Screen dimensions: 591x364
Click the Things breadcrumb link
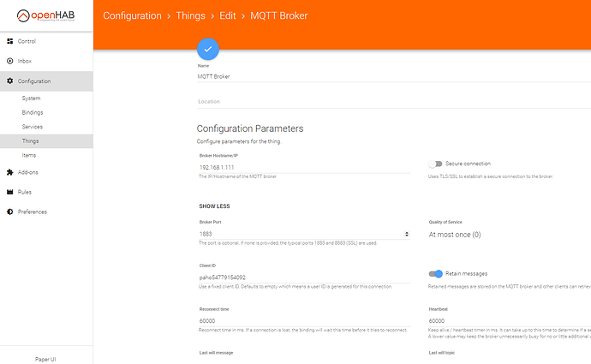coord(189,16)
